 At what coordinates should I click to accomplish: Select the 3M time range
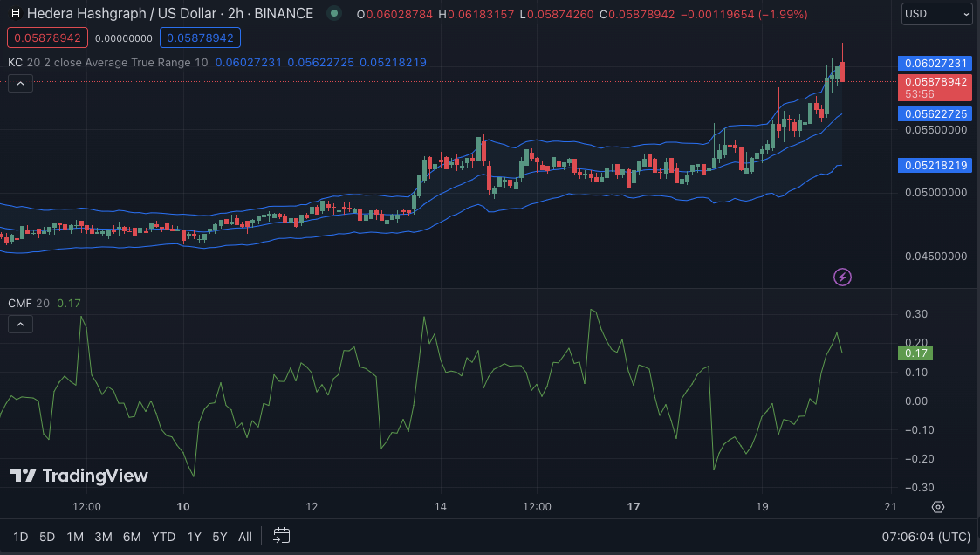103,537
